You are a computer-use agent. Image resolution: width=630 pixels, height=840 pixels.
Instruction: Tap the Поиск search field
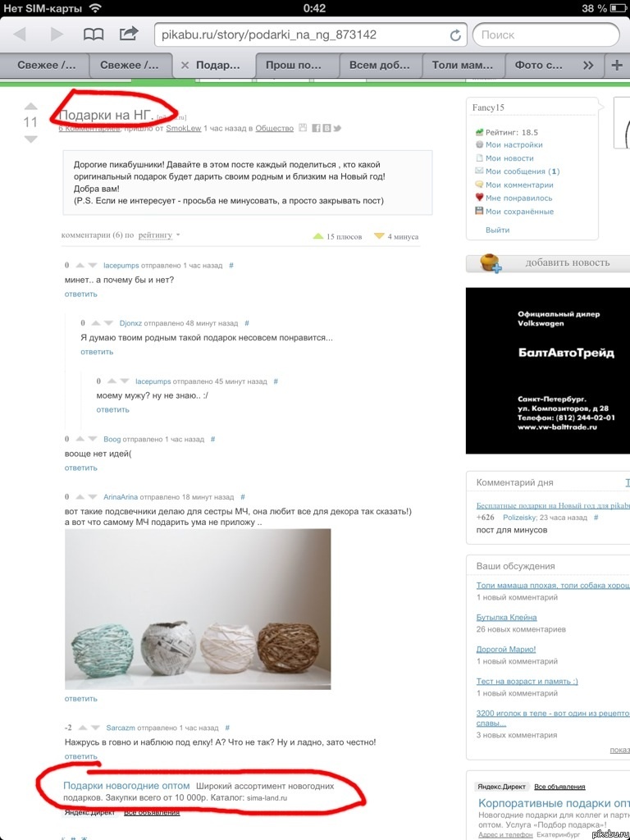pos(546,34)
